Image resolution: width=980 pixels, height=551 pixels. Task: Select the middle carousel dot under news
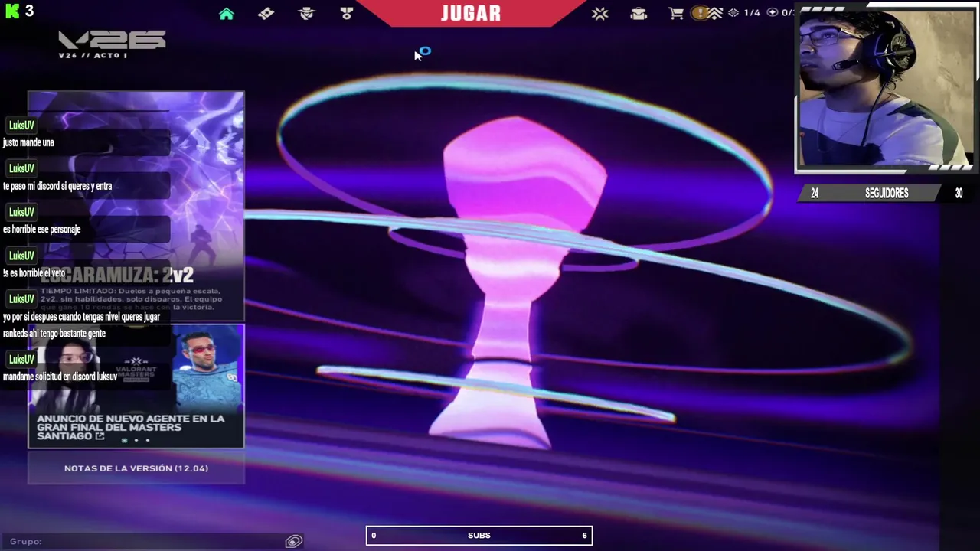tap(136, 441)
